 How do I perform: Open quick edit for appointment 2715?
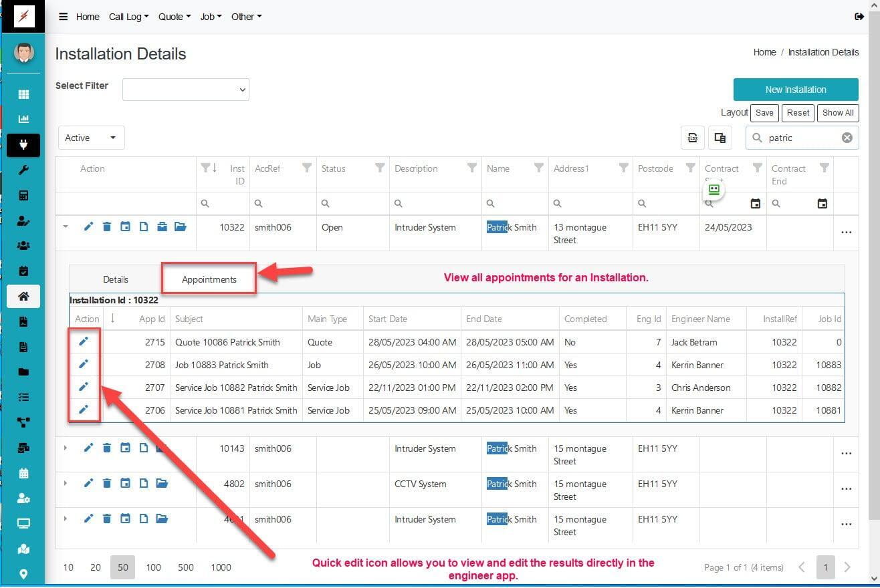point(84,342)
